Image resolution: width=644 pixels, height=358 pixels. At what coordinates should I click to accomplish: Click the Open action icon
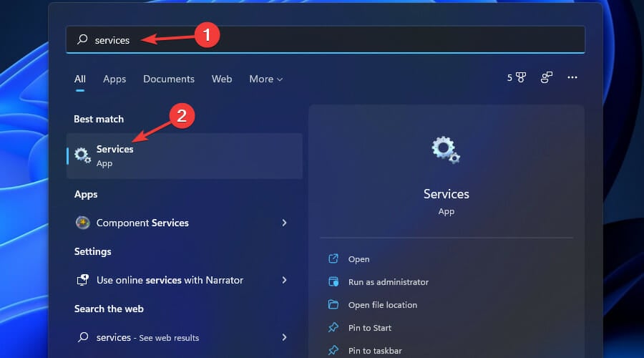(x=333, y=258)
